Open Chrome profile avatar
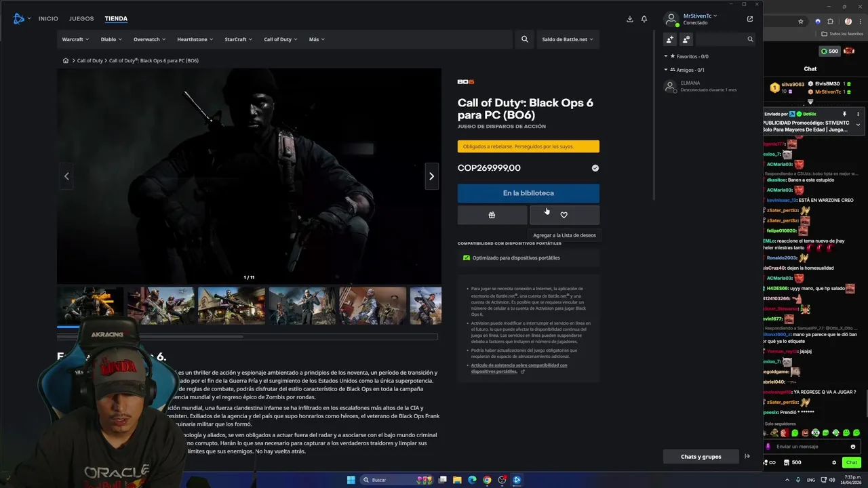 (848, 22)
